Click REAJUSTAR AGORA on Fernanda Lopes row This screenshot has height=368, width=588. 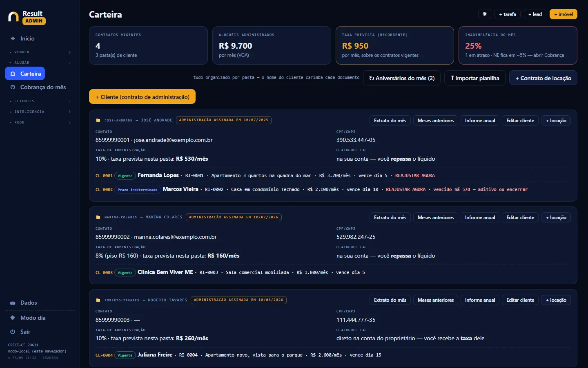(x=415, y=175)
